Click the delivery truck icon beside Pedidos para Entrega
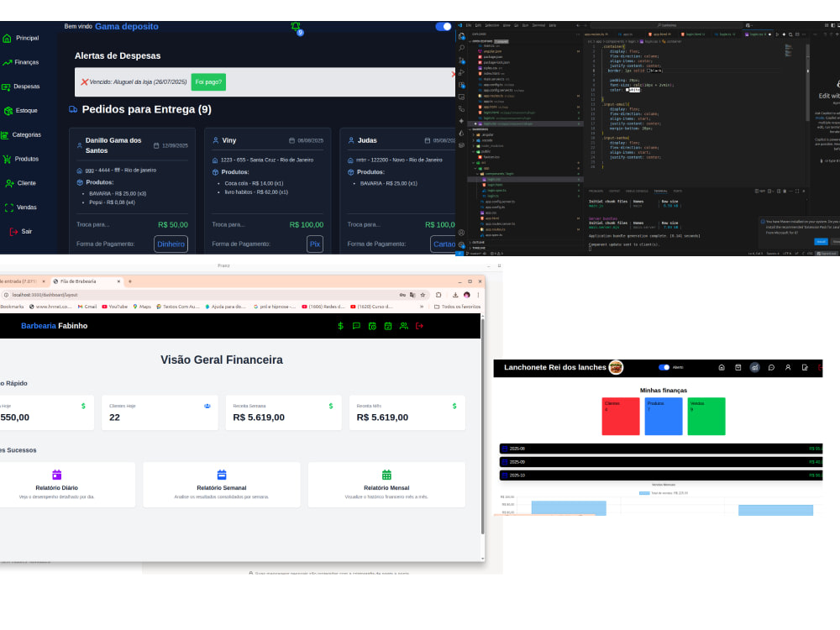840x630 pixels. coord(73,109)
